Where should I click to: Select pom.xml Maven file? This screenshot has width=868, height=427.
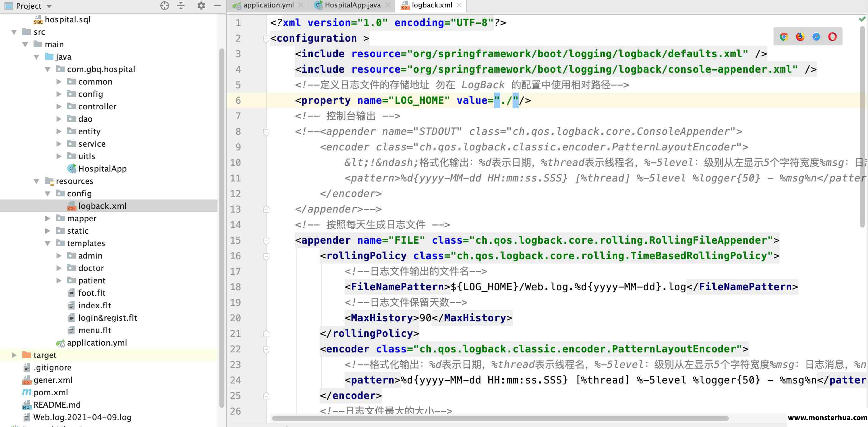point(51,393)
